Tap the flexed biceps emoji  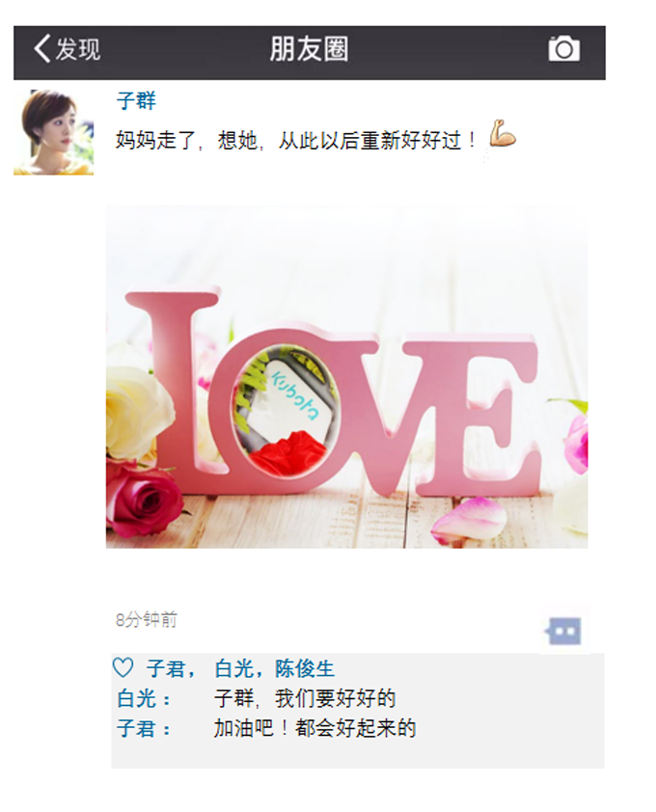[502, 133]
